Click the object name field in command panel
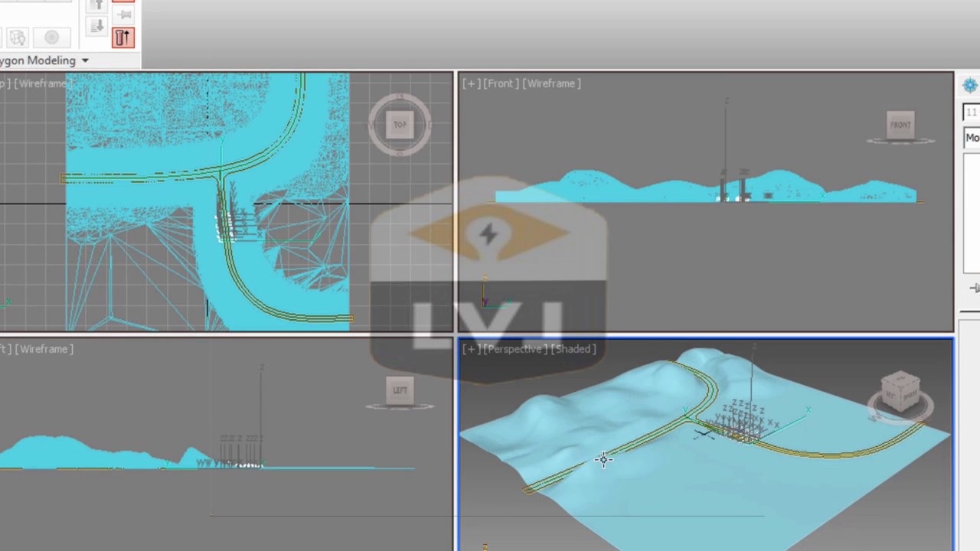Screen dimensions: 980x551 coord(971,112)
